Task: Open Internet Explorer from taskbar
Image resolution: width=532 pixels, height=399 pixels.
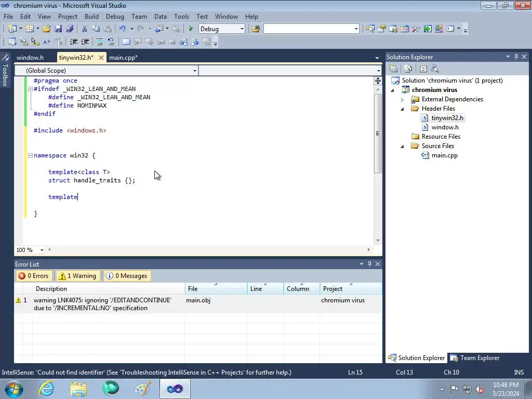Action: (46, 389)
